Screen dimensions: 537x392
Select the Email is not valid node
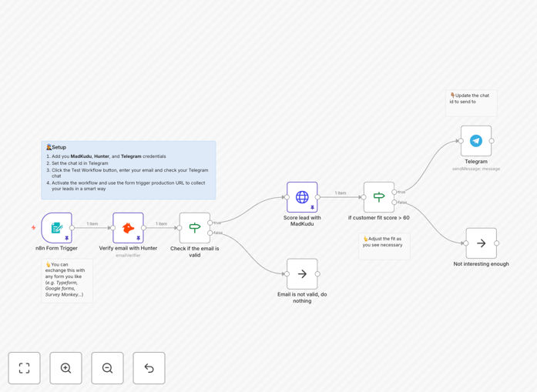pyautogui.click(x=302, y=274)
